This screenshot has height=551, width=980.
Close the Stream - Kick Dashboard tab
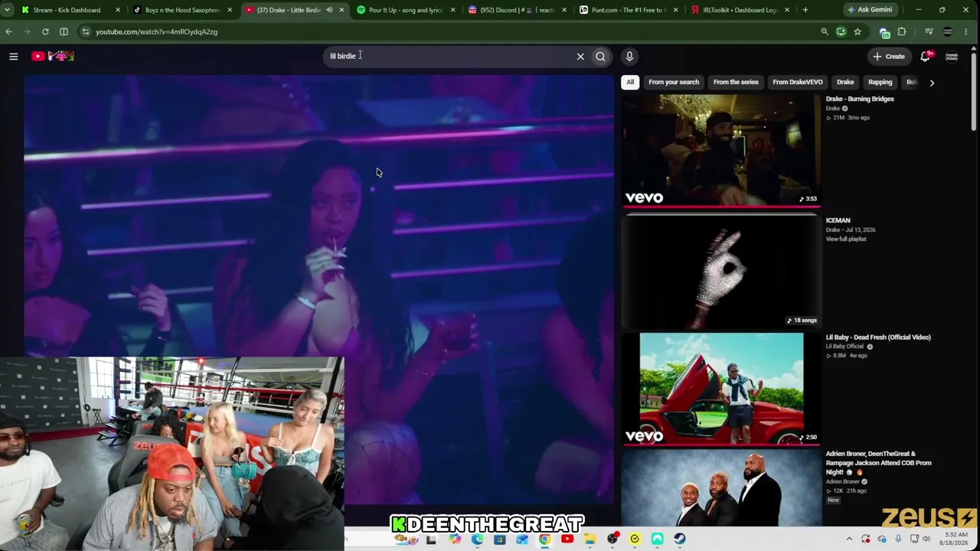tap(118, 10)
